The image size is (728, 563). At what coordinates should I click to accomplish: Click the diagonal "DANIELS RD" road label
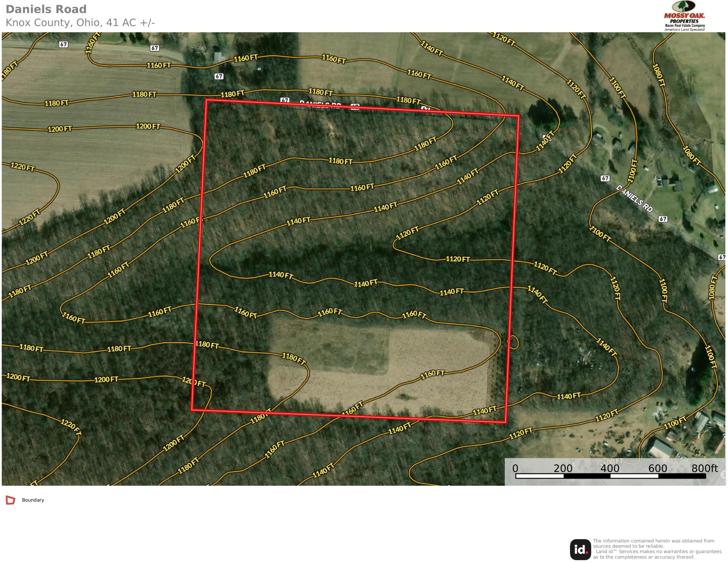[x=634, y=198]
